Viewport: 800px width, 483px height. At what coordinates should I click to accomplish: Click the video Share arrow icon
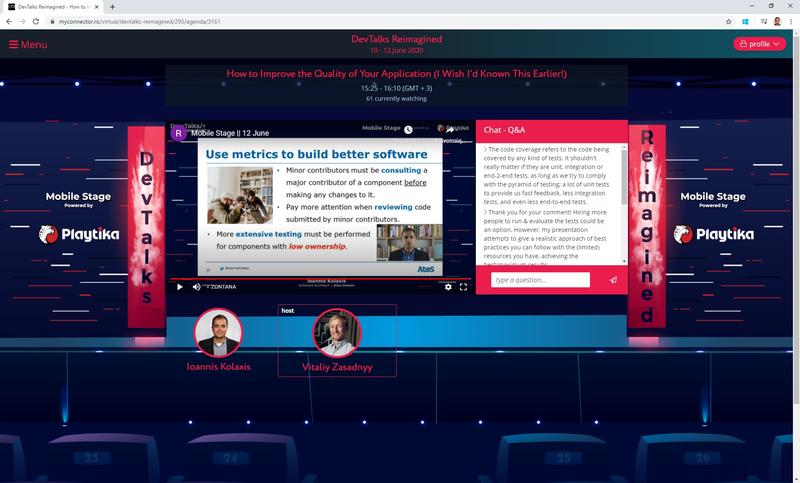click(451, 129)
